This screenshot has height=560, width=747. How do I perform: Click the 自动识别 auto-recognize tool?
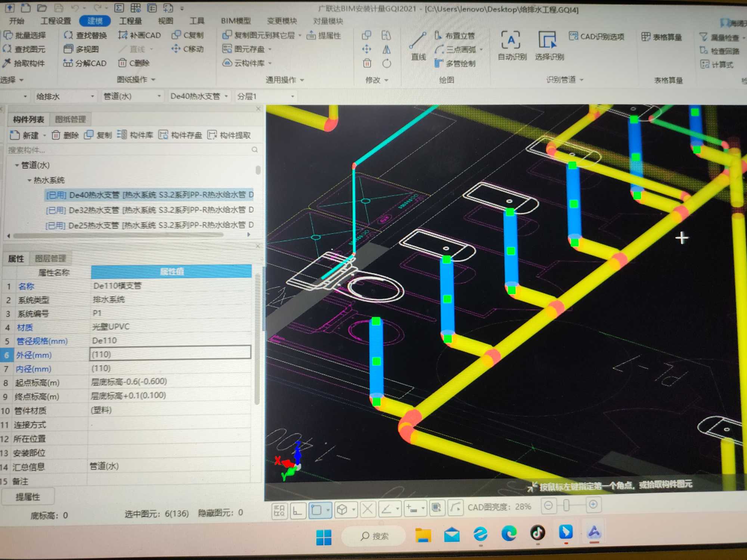pos(512,46)
